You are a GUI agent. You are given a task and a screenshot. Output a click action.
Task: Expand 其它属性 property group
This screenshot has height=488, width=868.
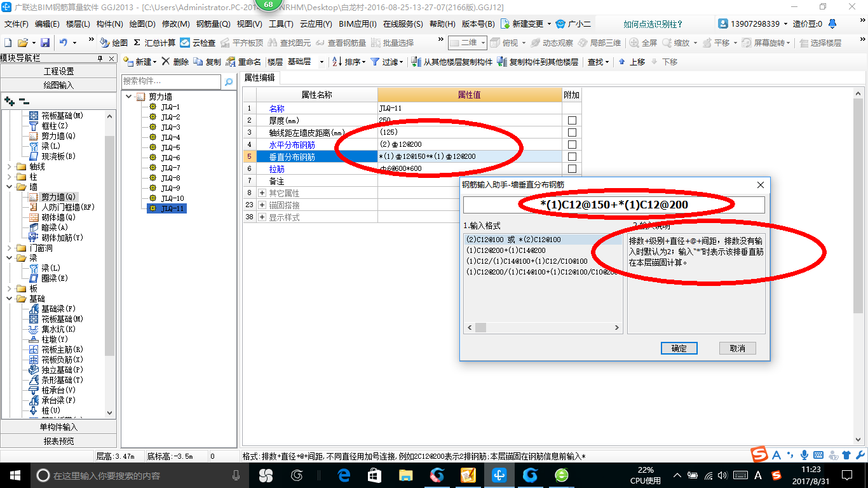(x=262, y=193)
